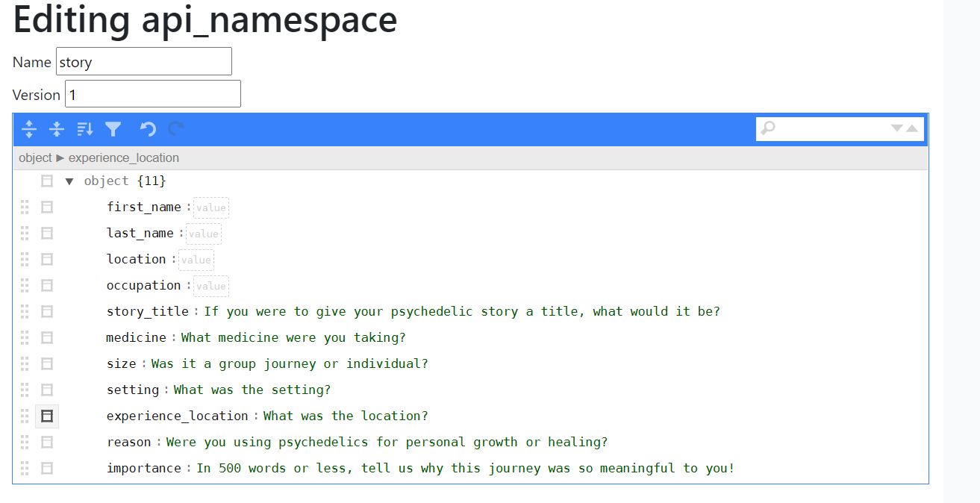980x503 pixels.
Task: Select the 'last_name' key
Action: (x=140, y=233)
